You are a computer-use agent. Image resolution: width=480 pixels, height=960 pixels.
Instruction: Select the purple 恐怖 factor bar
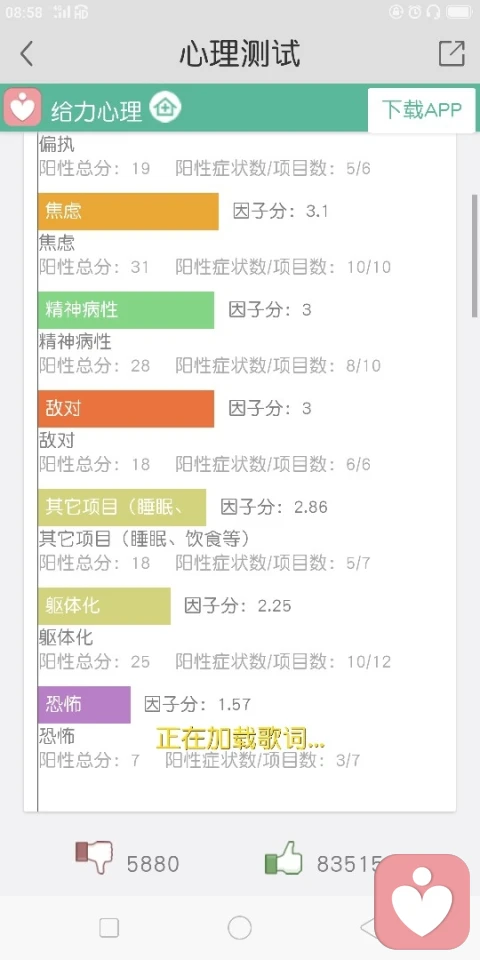click(84, 705)
